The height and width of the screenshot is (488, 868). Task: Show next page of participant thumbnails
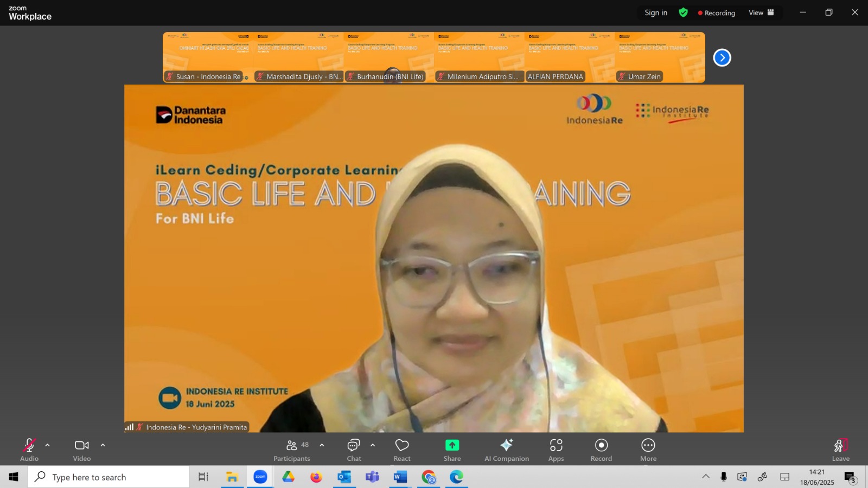pyautogui.click(x=722, y=57)
